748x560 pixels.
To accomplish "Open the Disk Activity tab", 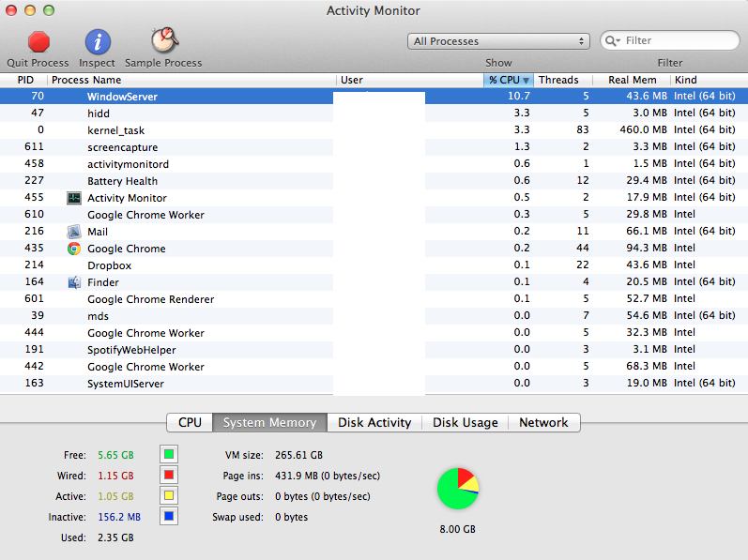I will pos(374,423).
